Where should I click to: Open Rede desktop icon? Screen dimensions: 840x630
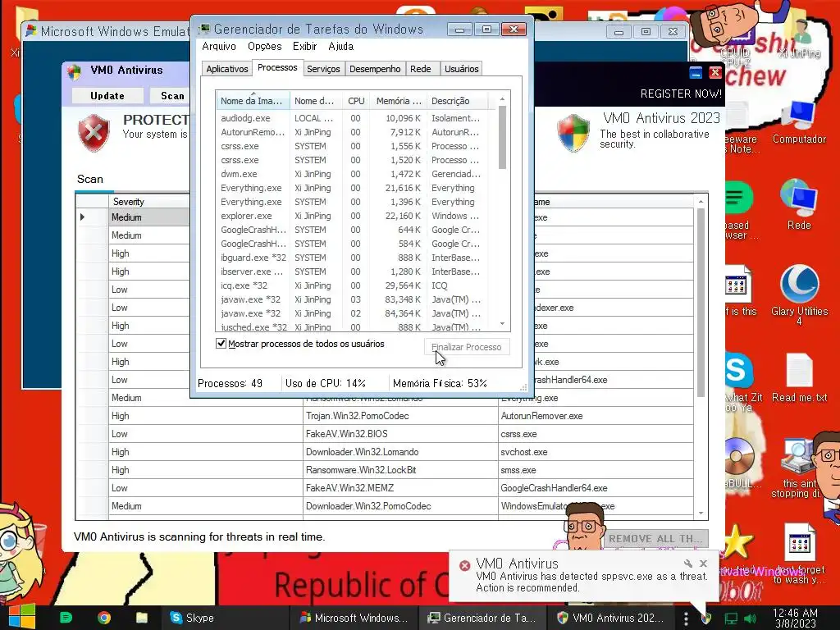(799, 204)
